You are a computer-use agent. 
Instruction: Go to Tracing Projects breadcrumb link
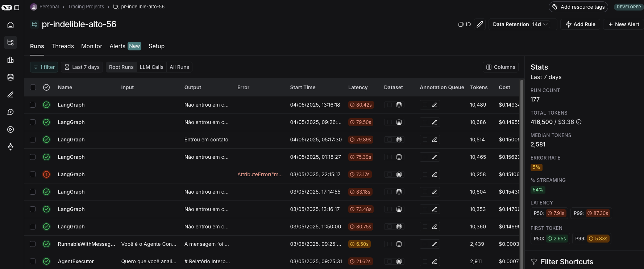click(86, 7)
